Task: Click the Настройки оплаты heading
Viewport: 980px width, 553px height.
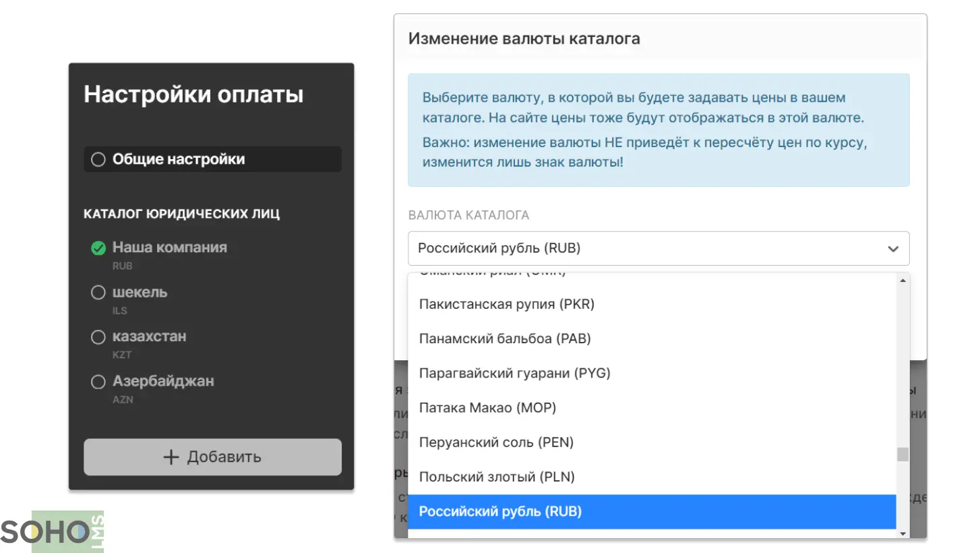Action: coord(193,94)
